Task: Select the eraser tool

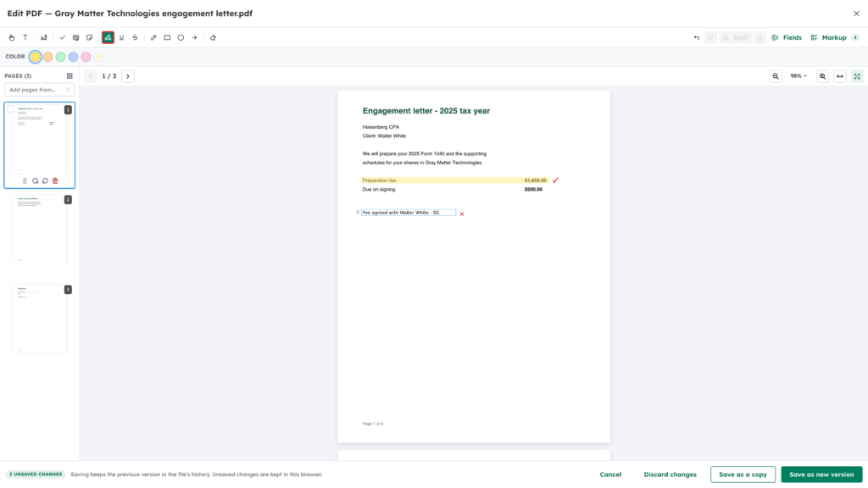Action: 213,37
